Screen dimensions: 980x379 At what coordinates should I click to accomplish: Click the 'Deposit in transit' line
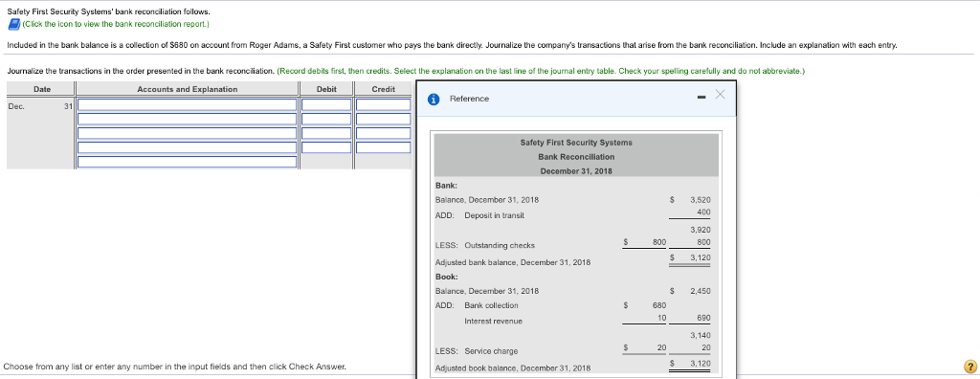click(x=495, y=215)
